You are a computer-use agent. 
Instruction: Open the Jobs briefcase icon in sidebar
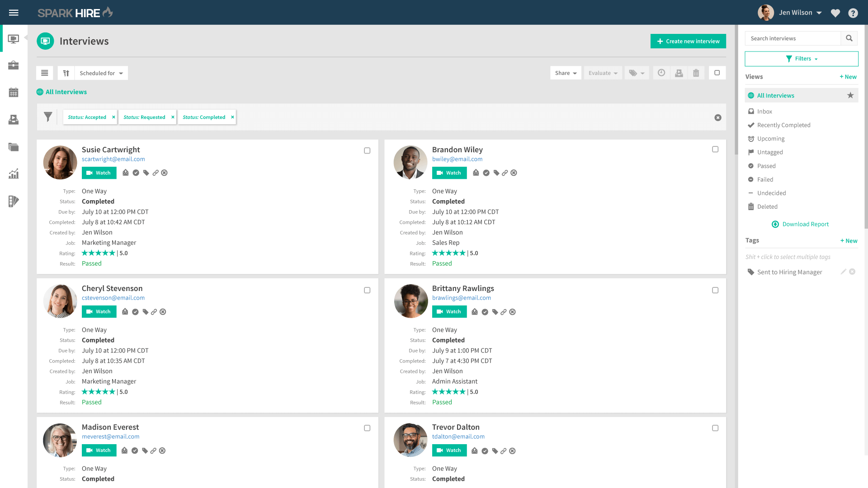tap(14, 65)
